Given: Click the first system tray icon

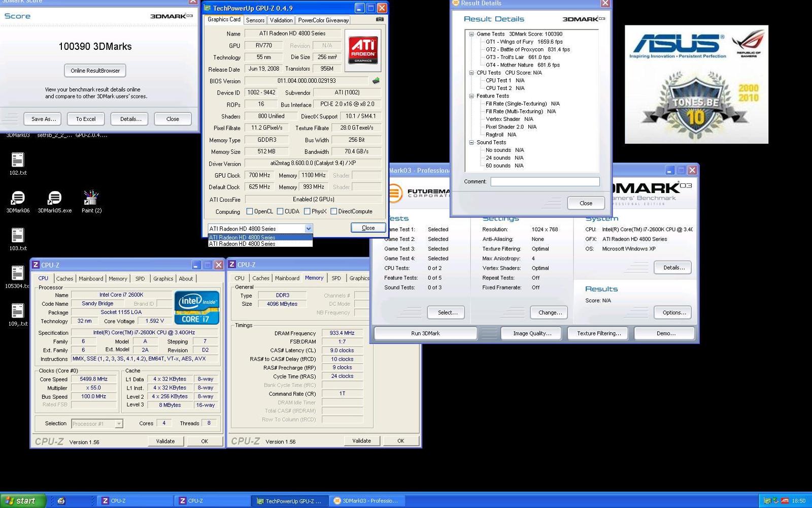Looking at the screenshot, I should (767, 501).
